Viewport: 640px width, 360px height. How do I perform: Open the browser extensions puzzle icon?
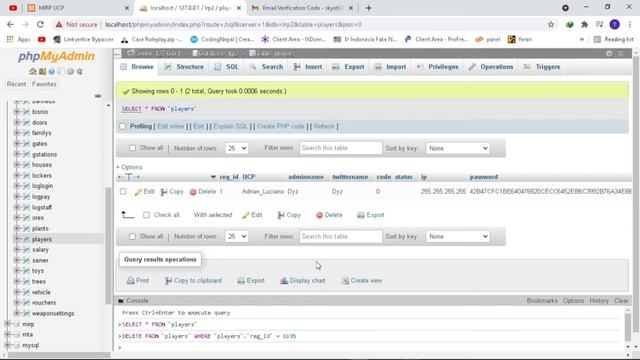[x=584, y=24]
